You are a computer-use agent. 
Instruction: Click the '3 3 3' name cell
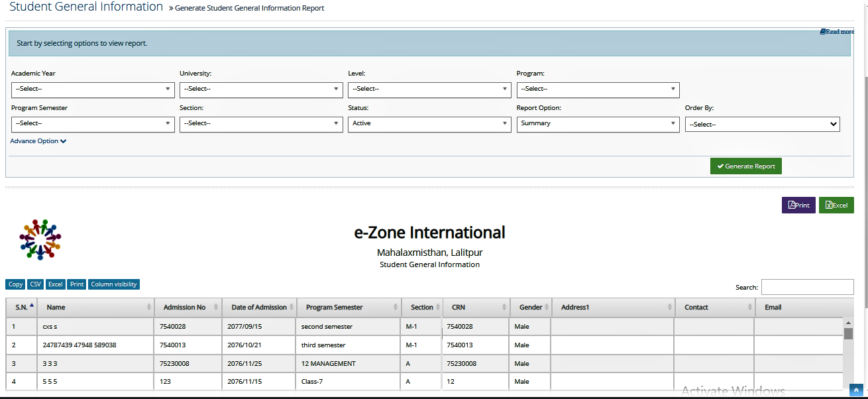pos(96,364)
